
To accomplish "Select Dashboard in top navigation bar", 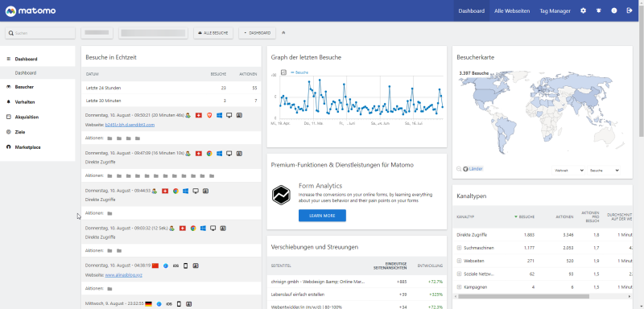I will (x=472, y=11).
